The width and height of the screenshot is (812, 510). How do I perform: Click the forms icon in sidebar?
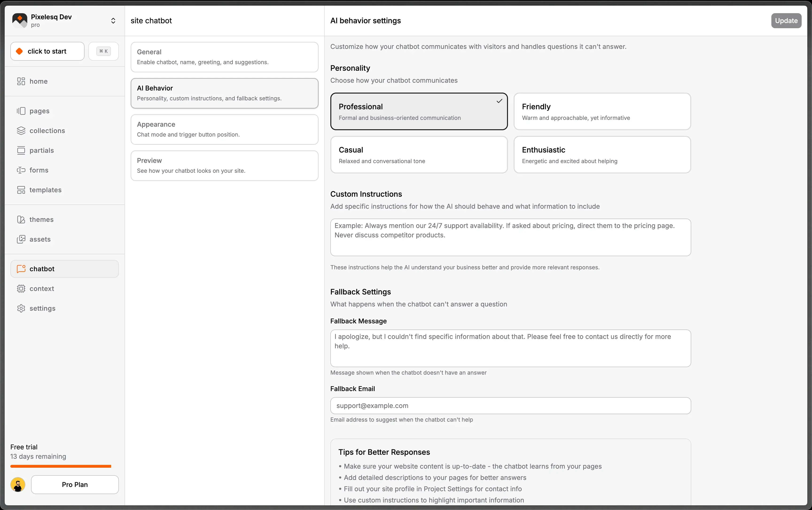tap(21, 170)
